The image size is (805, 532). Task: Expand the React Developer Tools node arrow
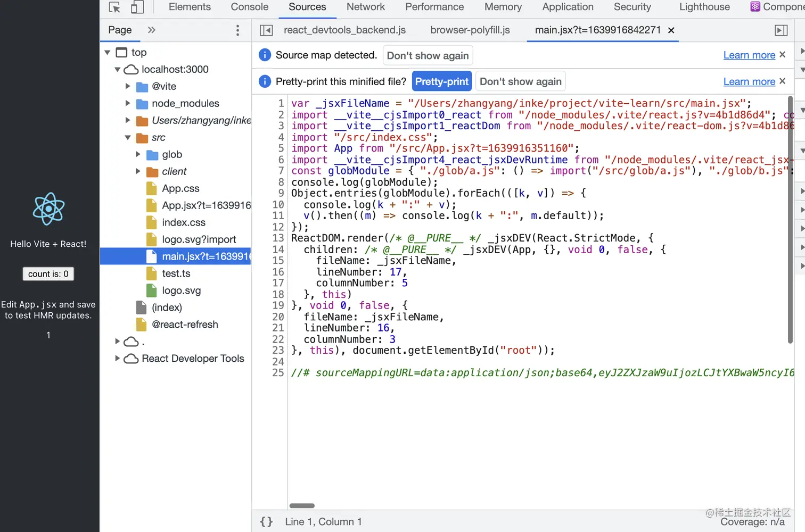coord(118,359)
